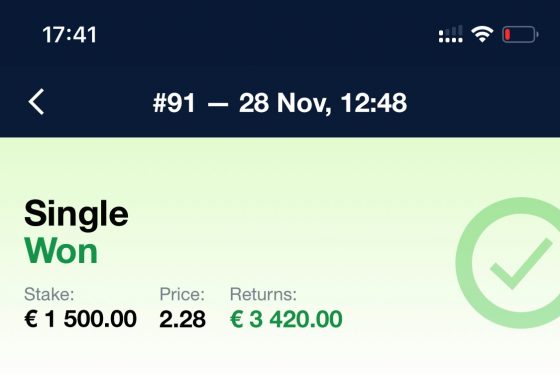Tap the low battery indicator icon
The height and width of the screenshot is (375, 560).
click(520, 35)
